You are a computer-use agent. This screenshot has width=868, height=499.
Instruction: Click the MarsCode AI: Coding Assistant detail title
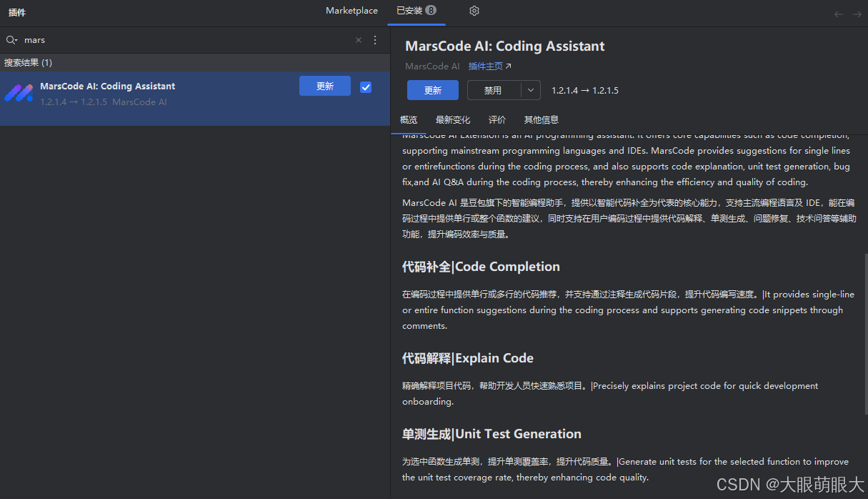pyautogui.click(x=505, y=46)
